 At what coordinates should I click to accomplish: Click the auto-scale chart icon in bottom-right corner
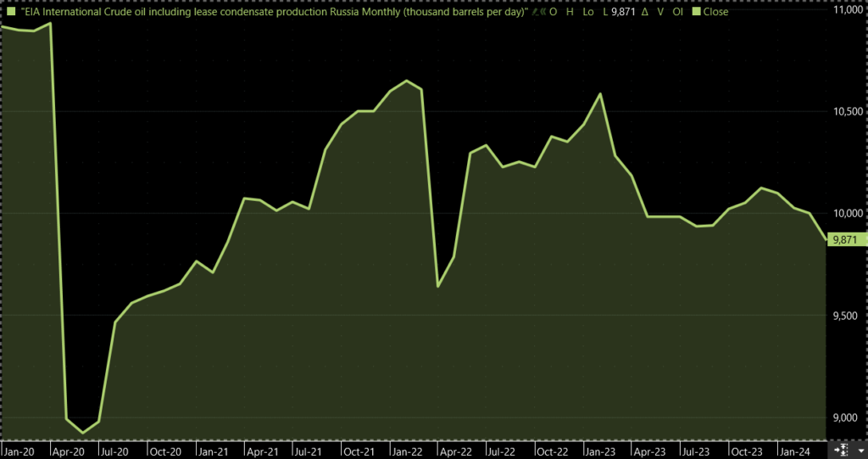coord(842,448)
